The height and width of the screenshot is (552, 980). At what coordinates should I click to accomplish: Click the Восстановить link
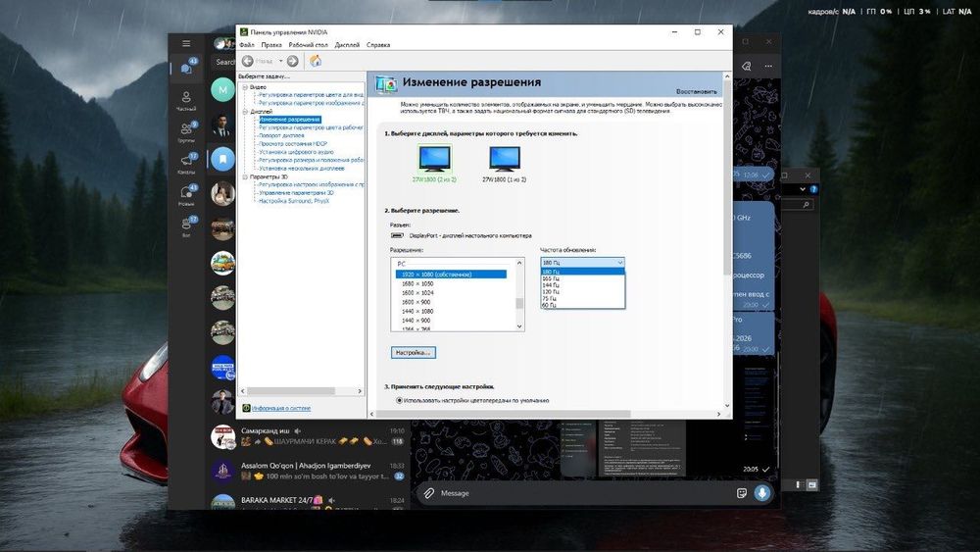696,92
